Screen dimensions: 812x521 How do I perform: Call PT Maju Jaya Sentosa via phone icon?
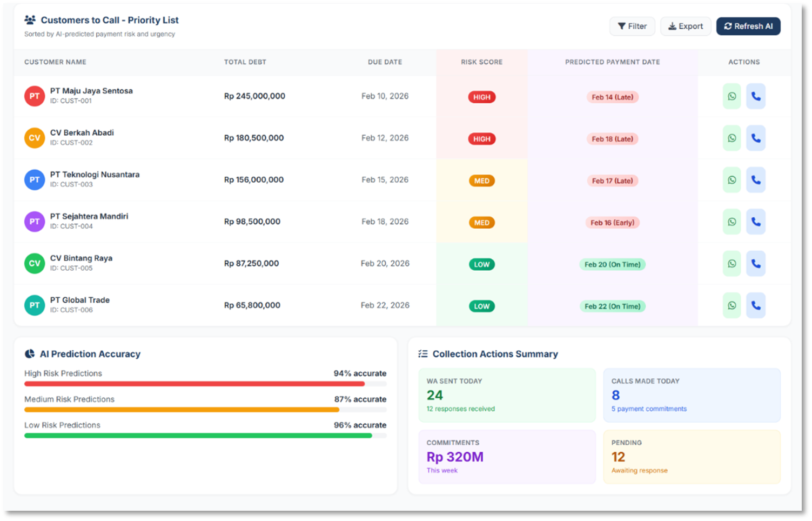[x=755, y=96]
